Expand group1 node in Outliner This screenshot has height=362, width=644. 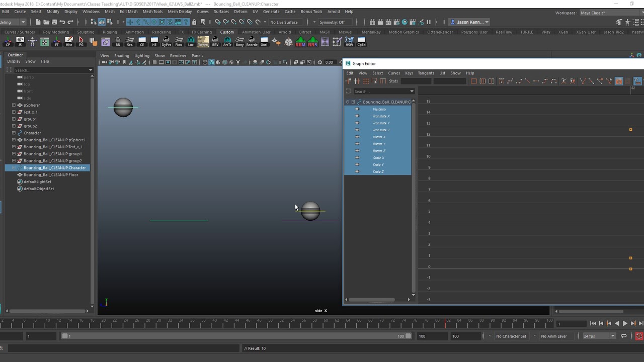[x=14, y=119]
